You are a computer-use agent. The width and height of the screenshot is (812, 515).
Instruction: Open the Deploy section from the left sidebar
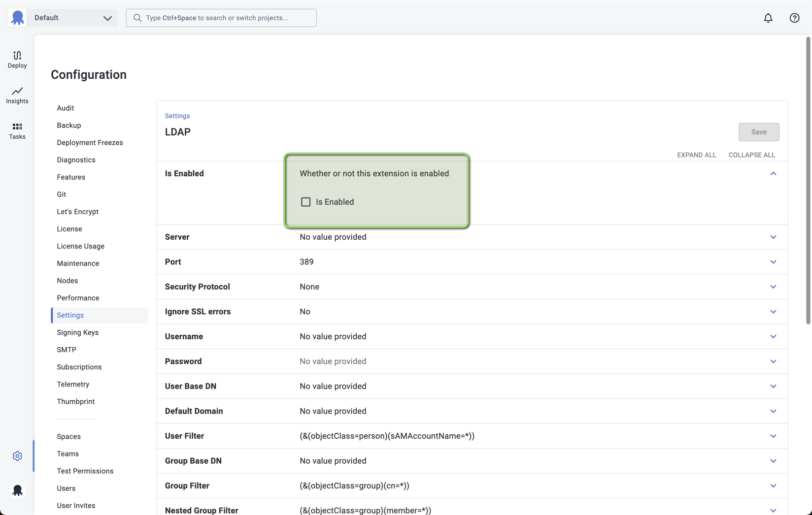coord(17,59)
